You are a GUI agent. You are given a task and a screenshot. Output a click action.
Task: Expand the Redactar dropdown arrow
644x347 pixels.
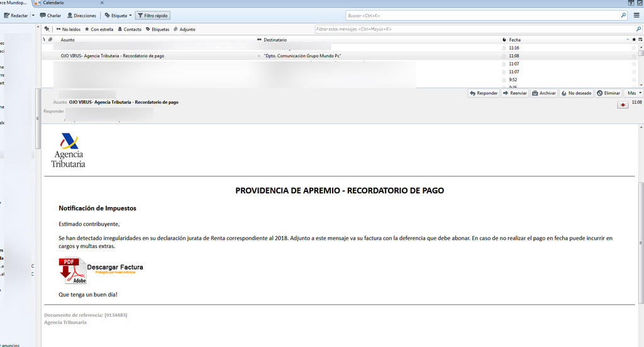click(x=33, y=15)
